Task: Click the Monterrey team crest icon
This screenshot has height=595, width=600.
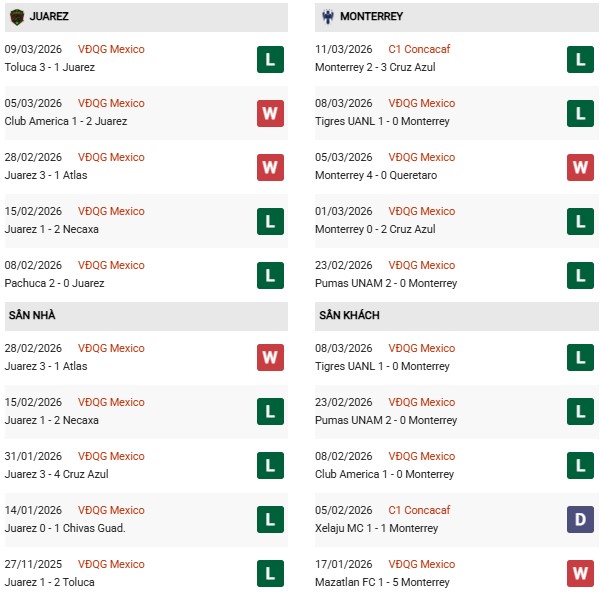Action: 326,17
